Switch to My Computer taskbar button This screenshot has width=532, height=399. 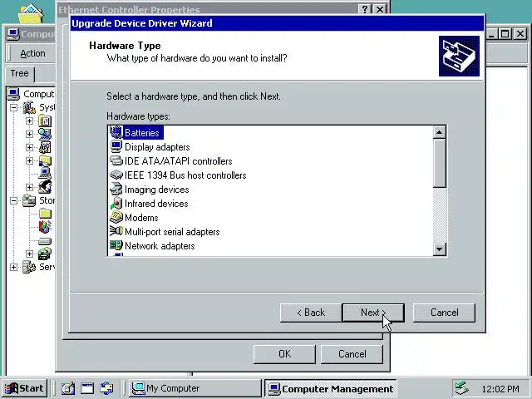pyautogui.click(x=195, y=388)
